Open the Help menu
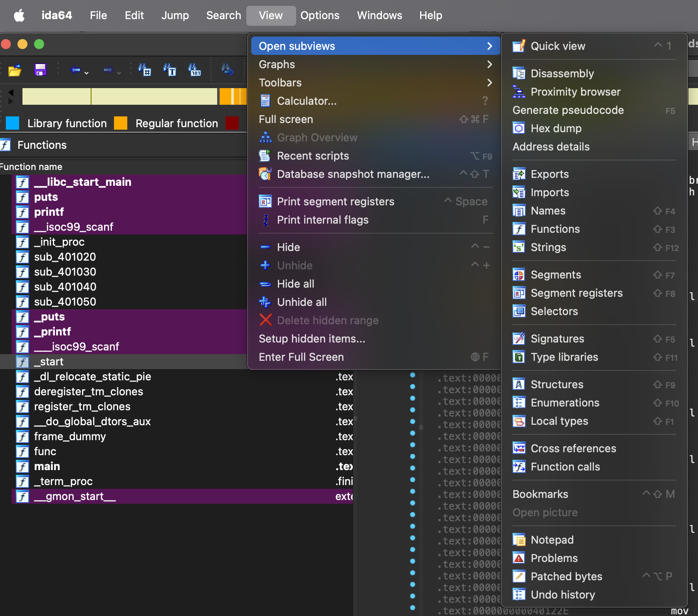This screenshot has width=698, height=616. (x=431, y=15)
